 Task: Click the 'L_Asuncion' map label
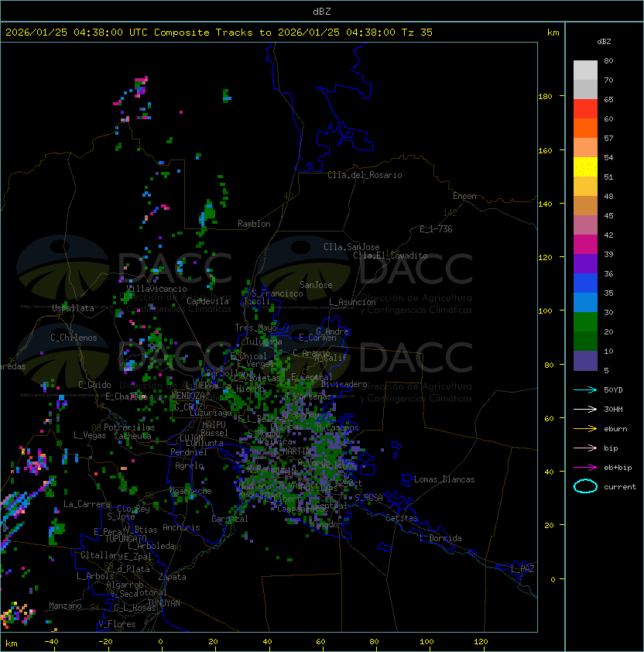coord(352,302)
